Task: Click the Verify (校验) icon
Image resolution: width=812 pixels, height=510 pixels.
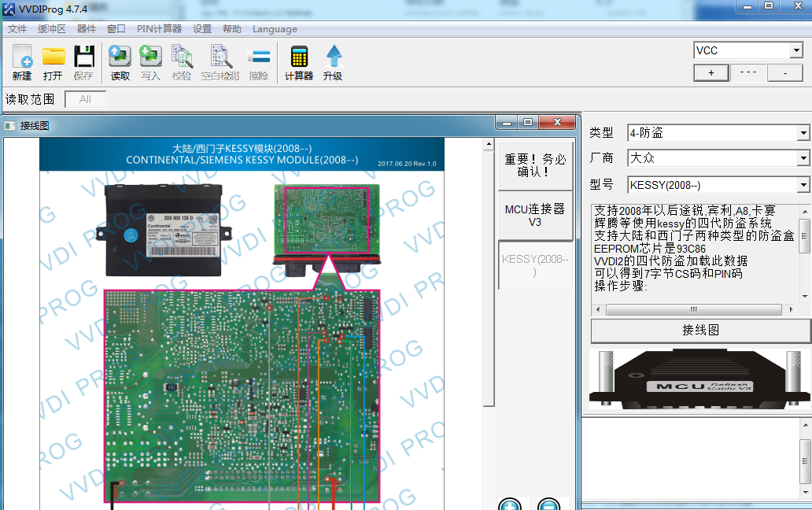Action: tap(182, 58)
